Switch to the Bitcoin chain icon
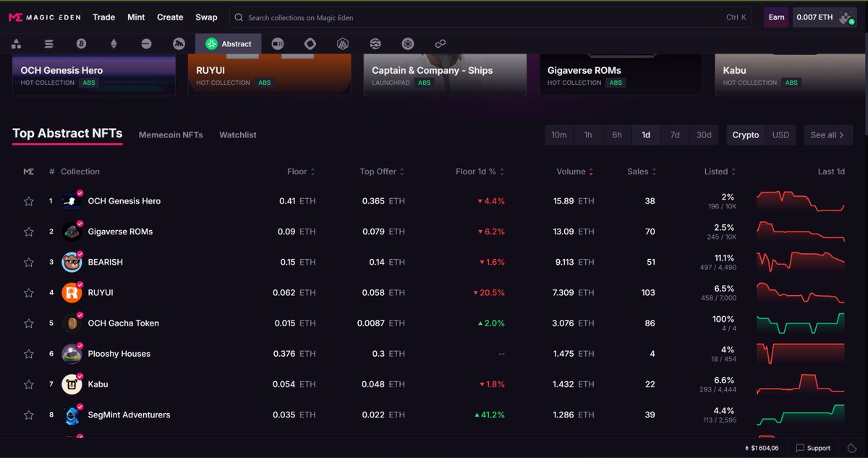868x458 pixels. tap(82, 44)
